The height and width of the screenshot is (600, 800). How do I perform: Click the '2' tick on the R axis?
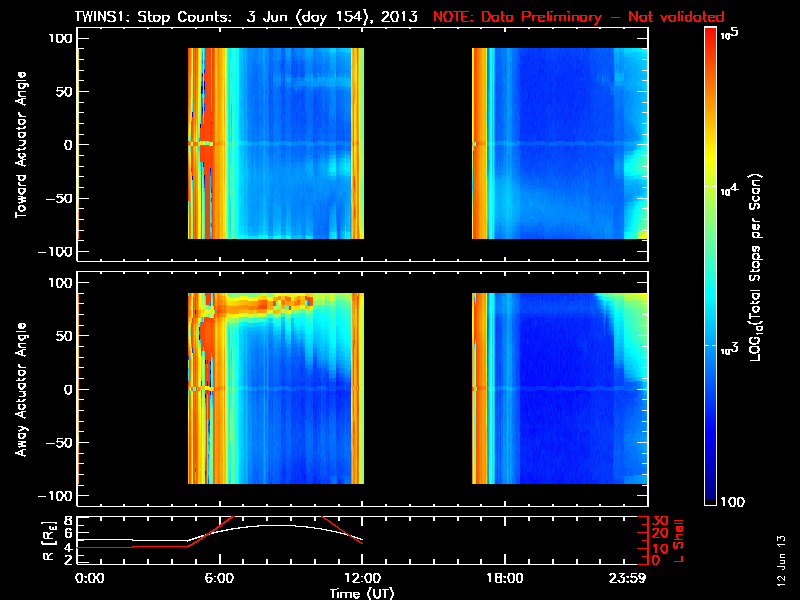point(68,560)
